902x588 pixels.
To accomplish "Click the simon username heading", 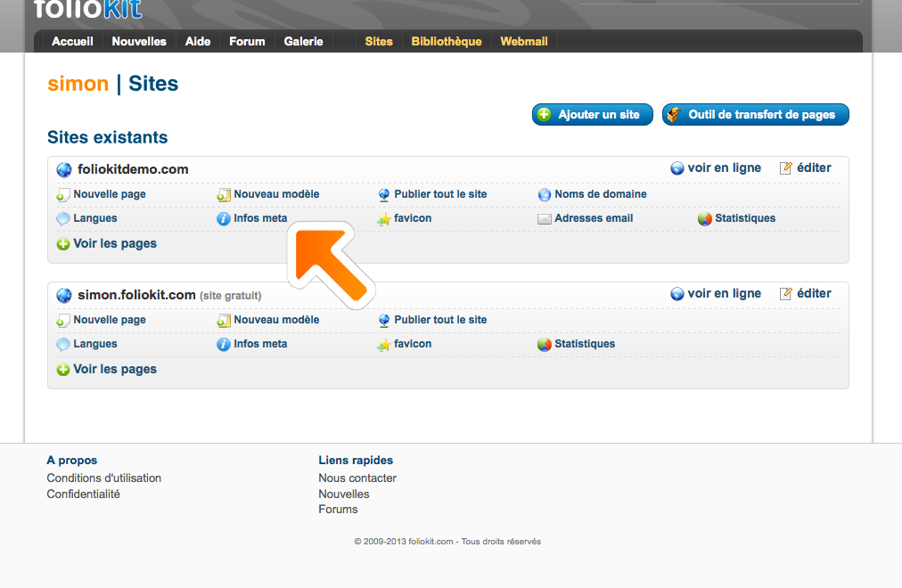I will coord(78,84).
